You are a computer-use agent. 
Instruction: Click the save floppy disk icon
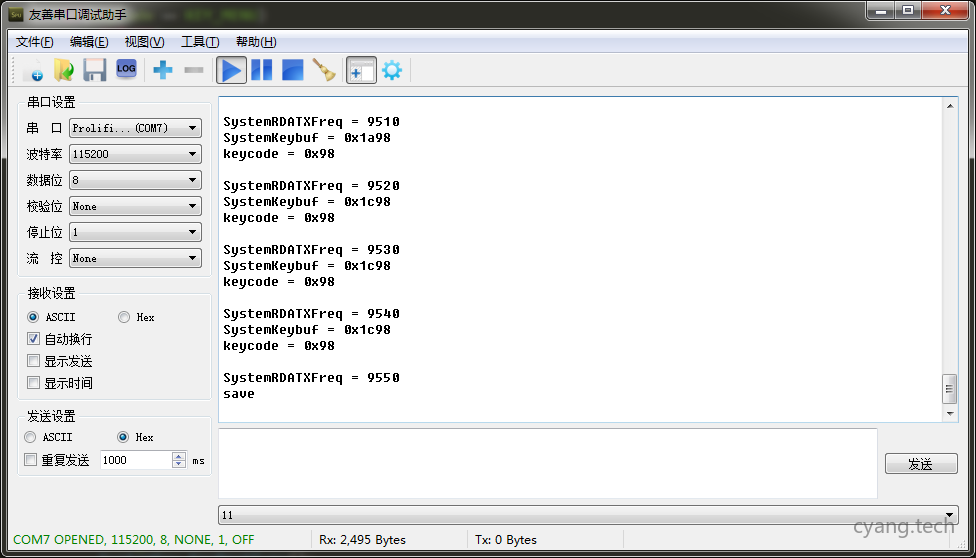tap(95, 70)
